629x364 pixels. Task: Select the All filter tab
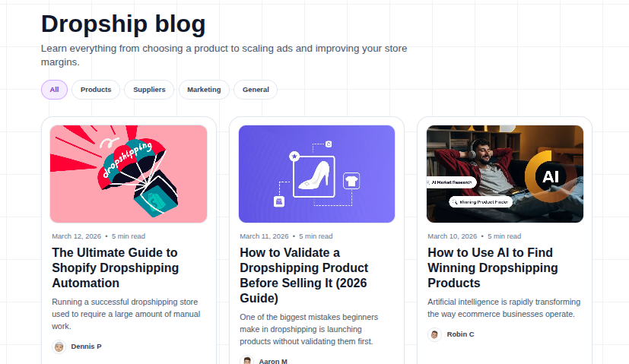click(54, 90)
